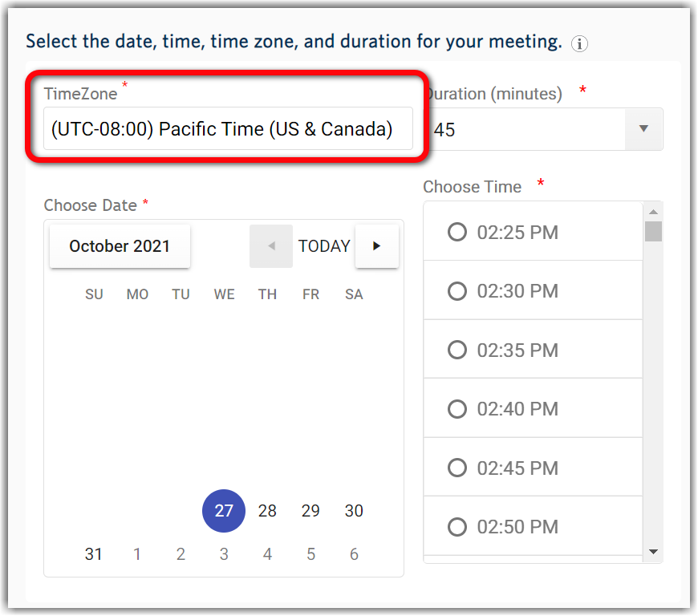Pick date 30 in the calendar

coord(354,511)
